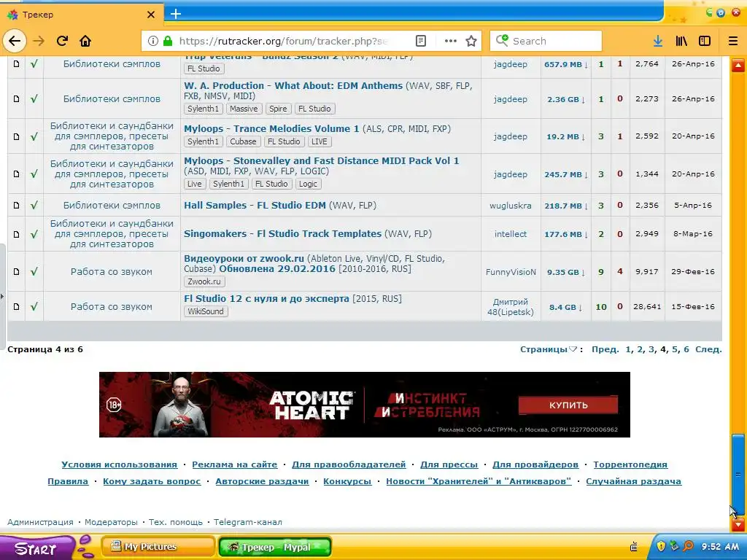Toggle sidebar icon in toolbar
This screenshot has width=747, height=560.
pyautogui.click(x=705, y=41)
